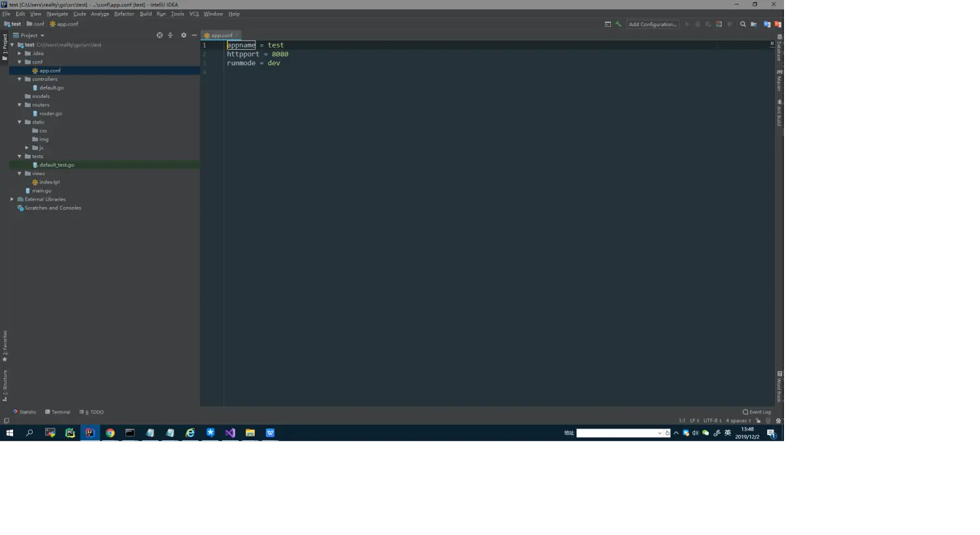Click the Debug bug icon in the toolbar
This screenshot has height=535, width=980.
tap(698, 24)
